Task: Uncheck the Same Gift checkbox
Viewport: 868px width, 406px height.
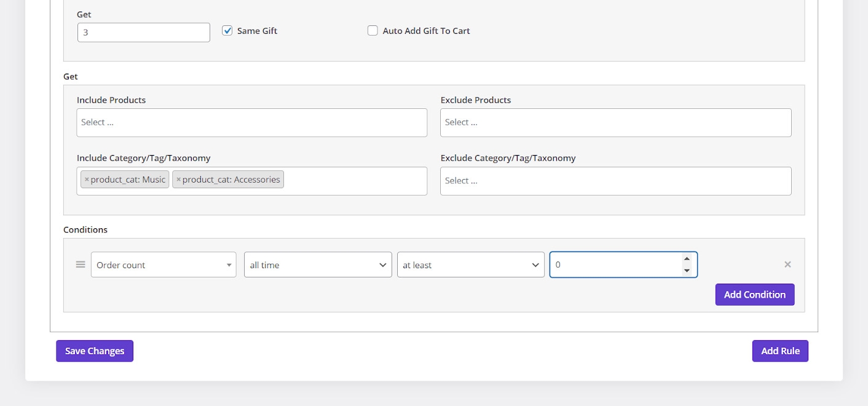Action: pyautogui.click(x=227, y=31)
